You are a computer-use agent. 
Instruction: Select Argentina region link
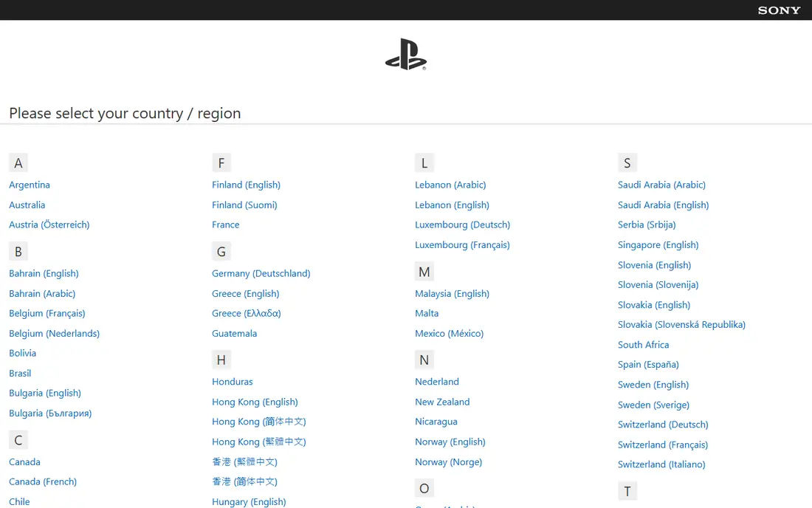(30, 185)
